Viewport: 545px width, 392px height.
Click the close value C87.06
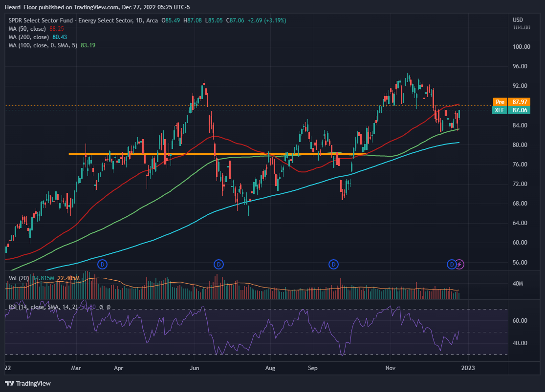(235, 21)
